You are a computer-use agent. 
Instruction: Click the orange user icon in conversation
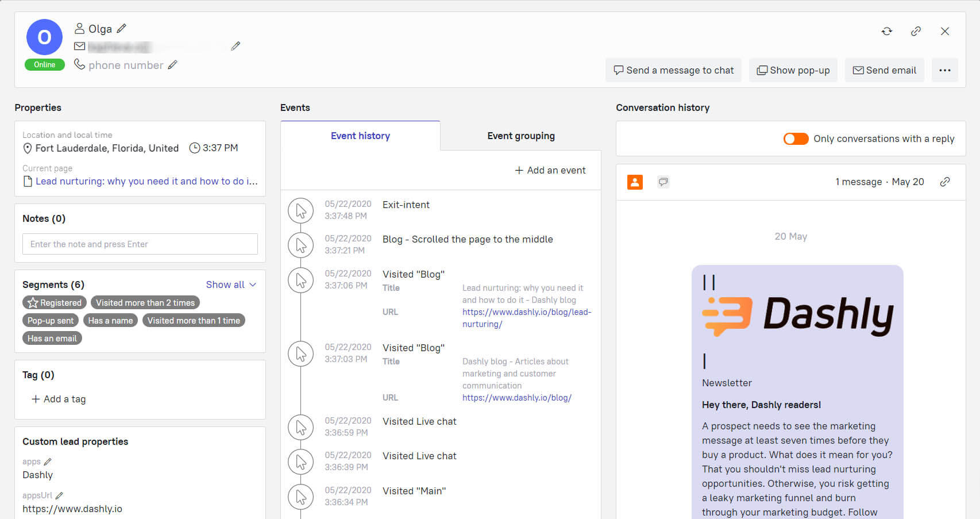(635, 182)
